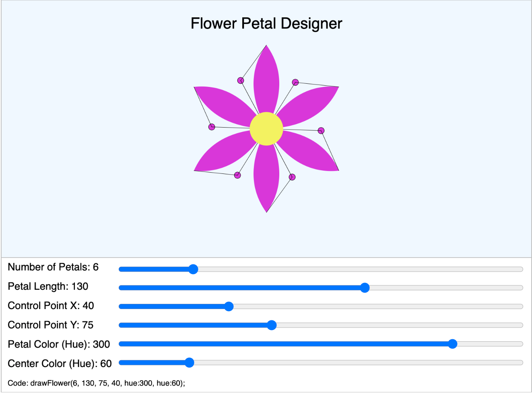This screenshot has width=532, height=396.
Task: Click the Petal Length slider handle
Action: coord(365,287)
